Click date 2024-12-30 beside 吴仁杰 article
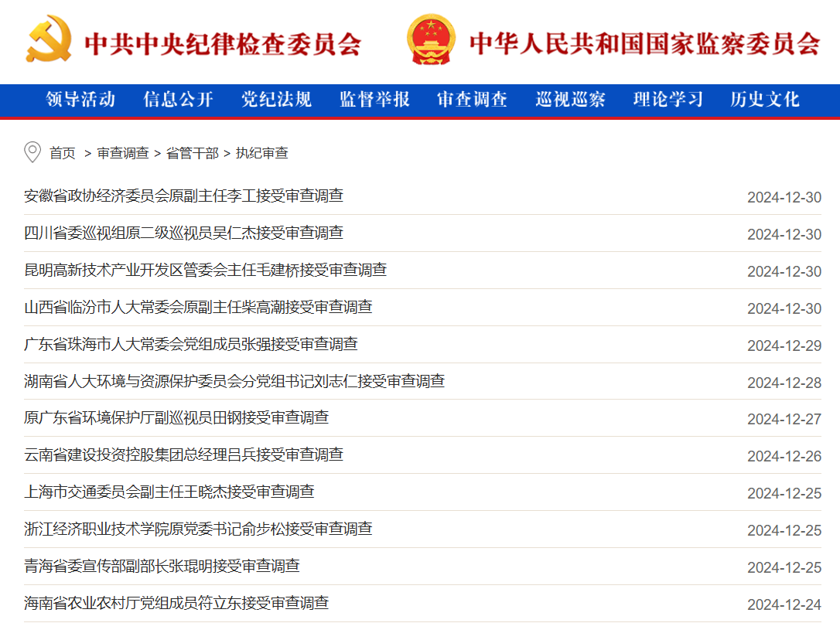The width and height of the screenshot is (840, 623). pos(784,234)
